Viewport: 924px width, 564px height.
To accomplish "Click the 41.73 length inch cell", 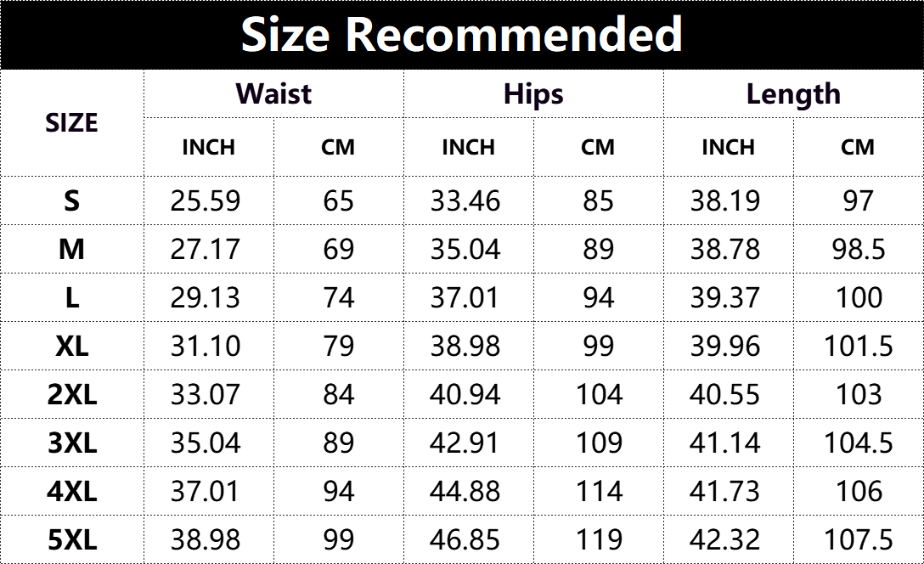I will point(725,491).
